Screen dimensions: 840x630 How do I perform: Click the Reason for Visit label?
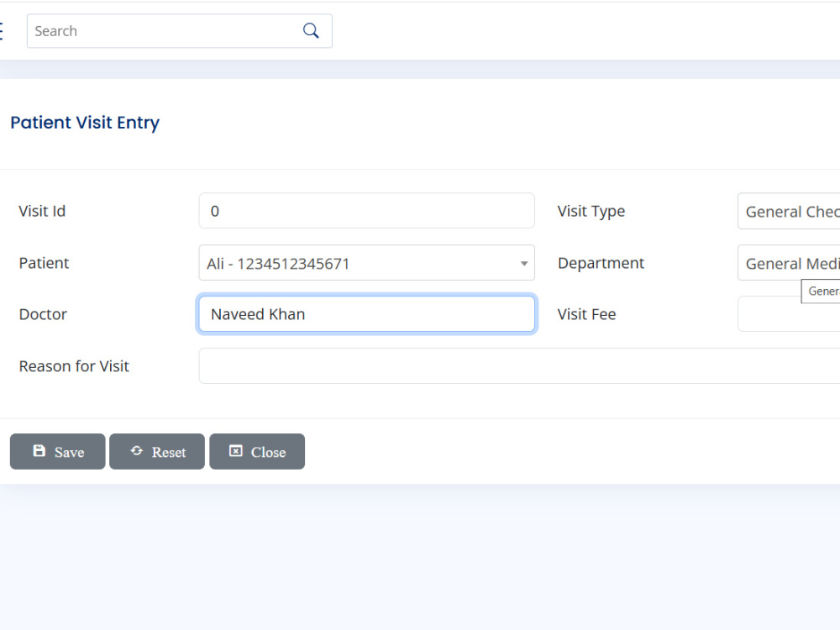tap(74, 366)
